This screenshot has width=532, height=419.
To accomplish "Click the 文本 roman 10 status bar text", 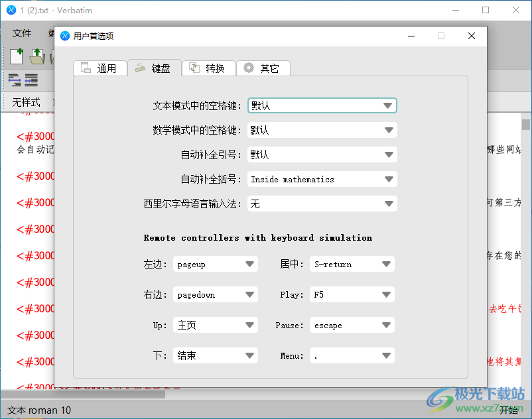I will click(x=39, y=410).
